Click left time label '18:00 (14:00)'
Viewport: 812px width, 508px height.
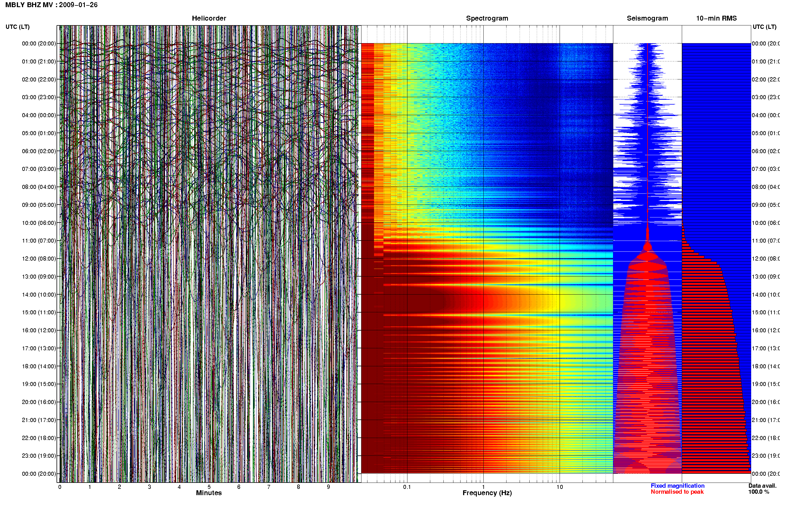point(39,366)
